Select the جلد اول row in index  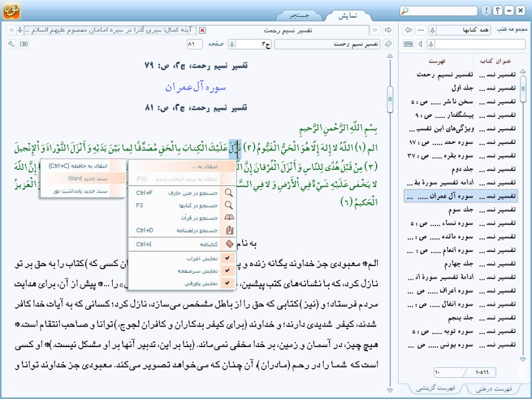[x=461, y=88]
